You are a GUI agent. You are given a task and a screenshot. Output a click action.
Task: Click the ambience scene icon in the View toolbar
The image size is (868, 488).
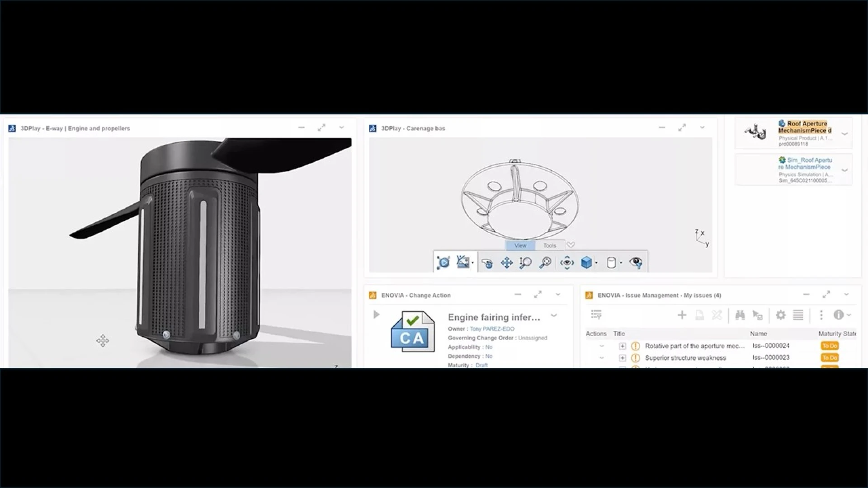[x=462, y=262]
